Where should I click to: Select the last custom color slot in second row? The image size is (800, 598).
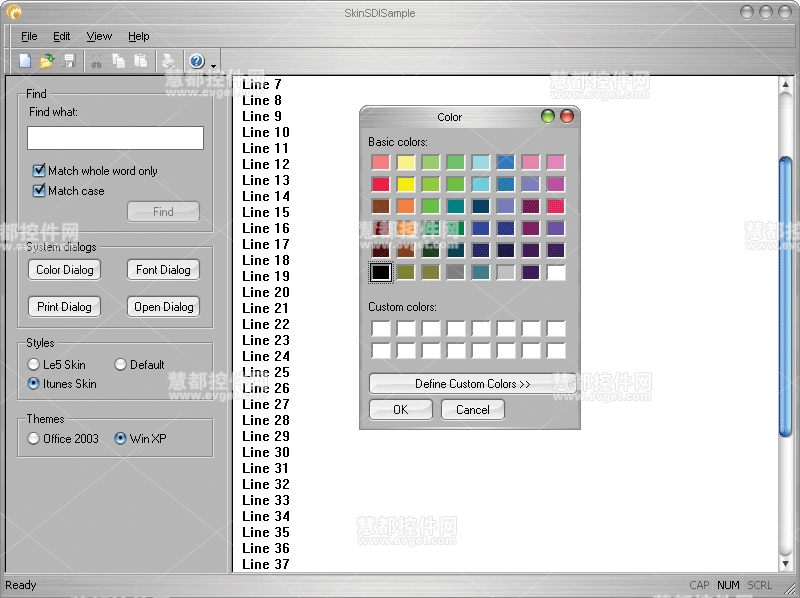click(556, 350)
